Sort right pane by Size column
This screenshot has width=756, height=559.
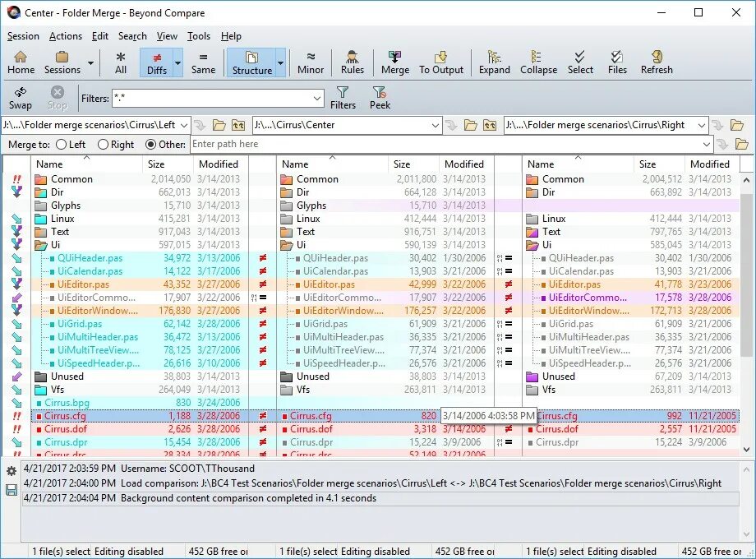click(x=660, y=164)
